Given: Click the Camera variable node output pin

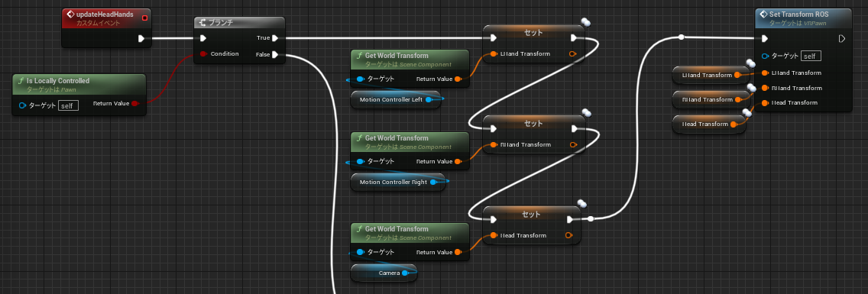Looking at the screenshot, I should click(x=405, y=273).
